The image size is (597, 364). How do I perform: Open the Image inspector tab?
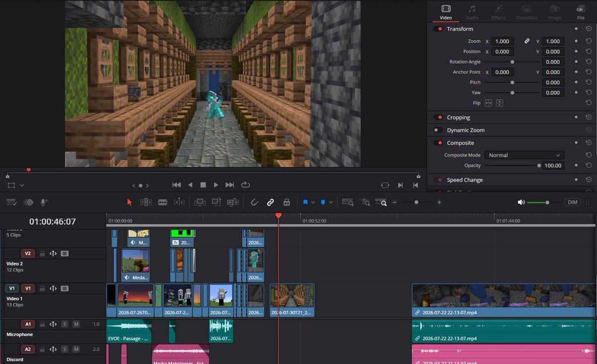[554, 12]
